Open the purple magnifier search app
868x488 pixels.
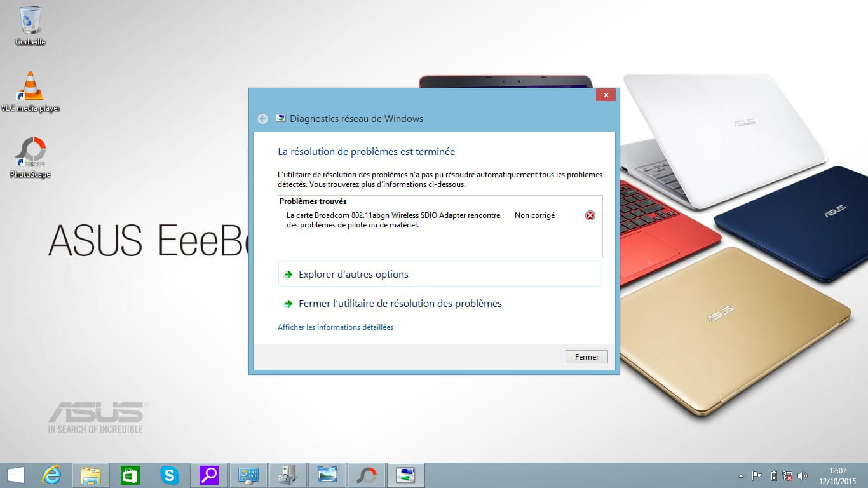click(x=208, y=475)
